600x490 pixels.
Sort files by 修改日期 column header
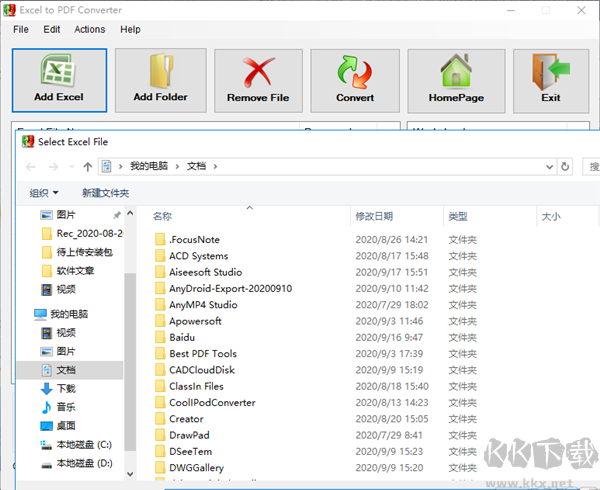coord(374,216)
